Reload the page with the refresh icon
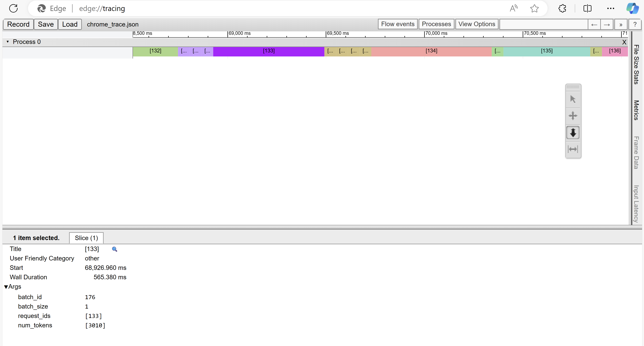Image resolution: width=644 pixels, height=346 pixels. 14,9
